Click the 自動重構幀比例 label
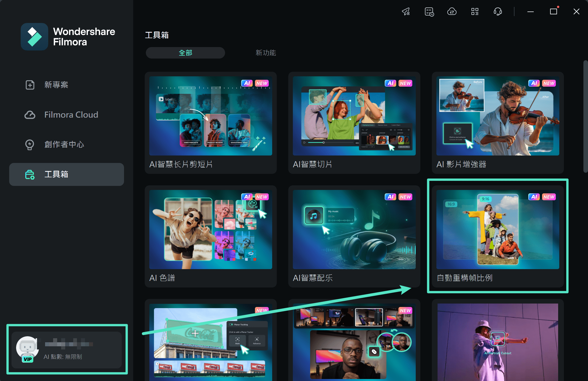Screen dimensions: 588x381 click(465, 278)
